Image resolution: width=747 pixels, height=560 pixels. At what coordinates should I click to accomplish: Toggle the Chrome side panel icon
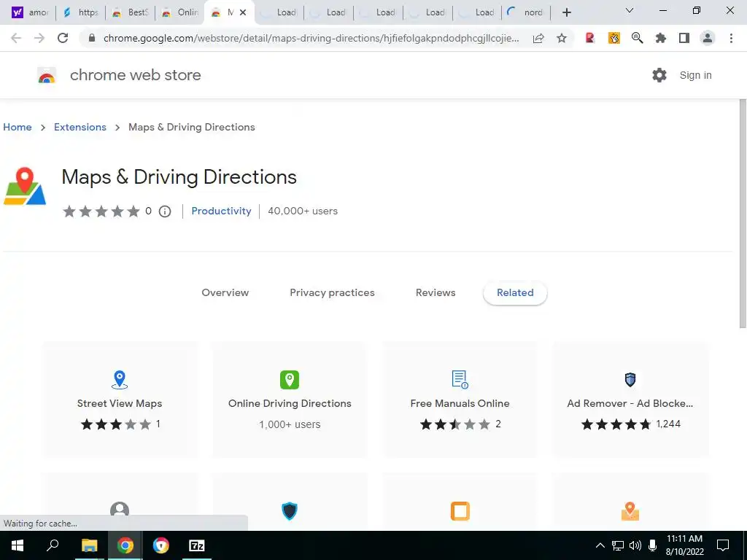(684, 38)
